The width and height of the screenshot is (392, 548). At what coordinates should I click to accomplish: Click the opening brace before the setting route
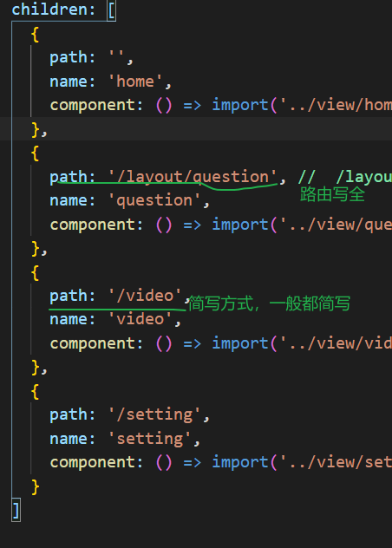[x=35, y=391]
